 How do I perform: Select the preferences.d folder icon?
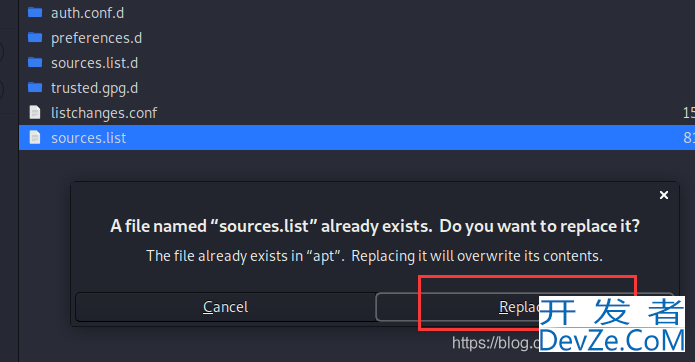point(35,37)
